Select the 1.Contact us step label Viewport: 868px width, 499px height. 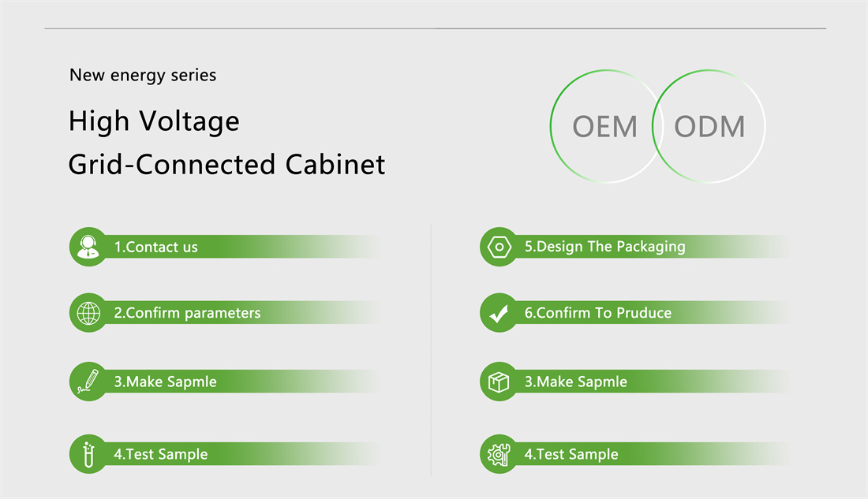pos(155,247)
